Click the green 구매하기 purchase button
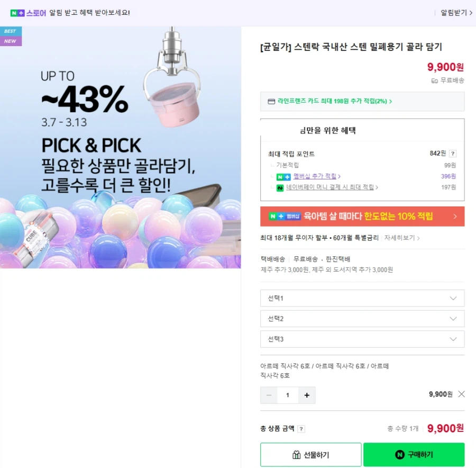The width and height of the screenshot is (476, 468). 413,454
